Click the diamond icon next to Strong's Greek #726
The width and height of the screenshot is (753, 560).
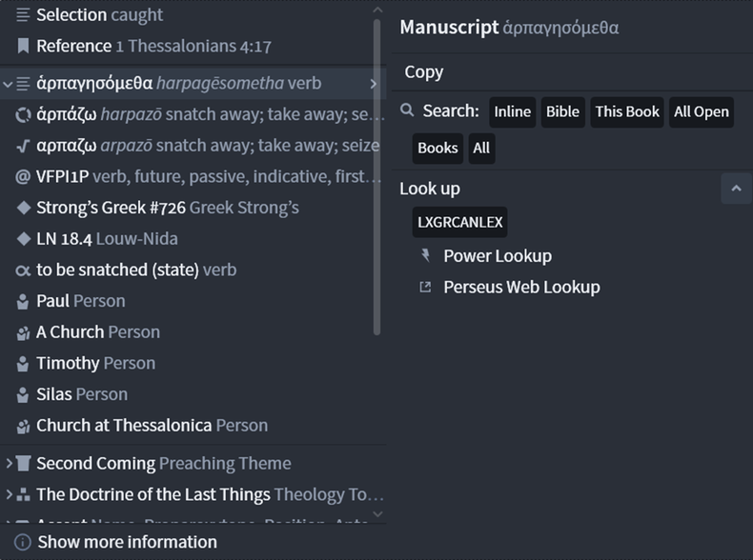pos(23,208)
